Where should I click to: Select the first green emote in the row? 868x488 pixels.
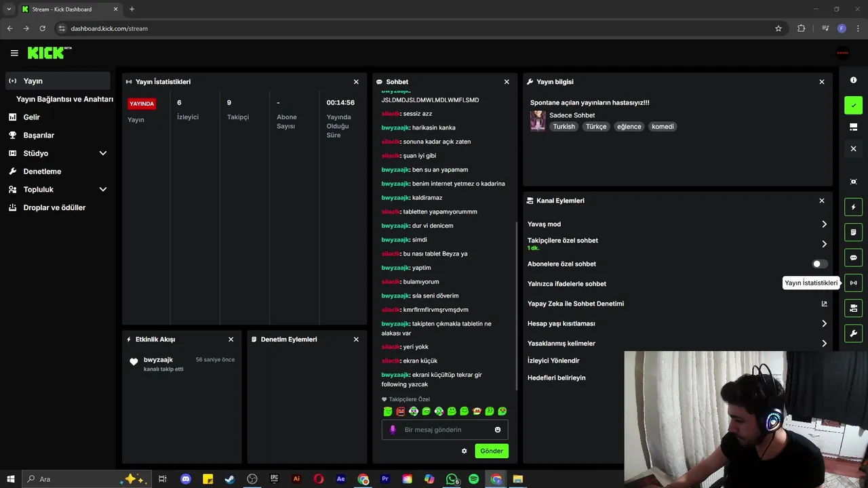click(x=388, y=411)
